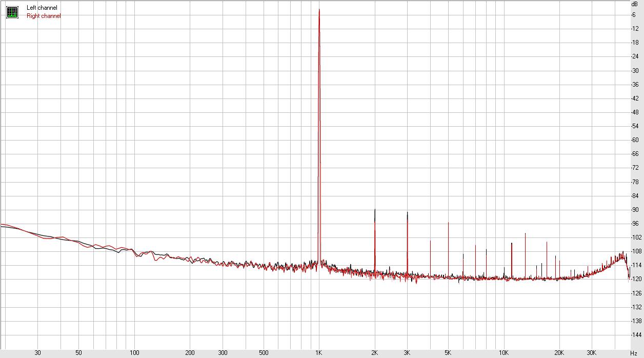Click the '-66' dB axis value
This screenshot has height=358, width=644.
coord(635,153)
